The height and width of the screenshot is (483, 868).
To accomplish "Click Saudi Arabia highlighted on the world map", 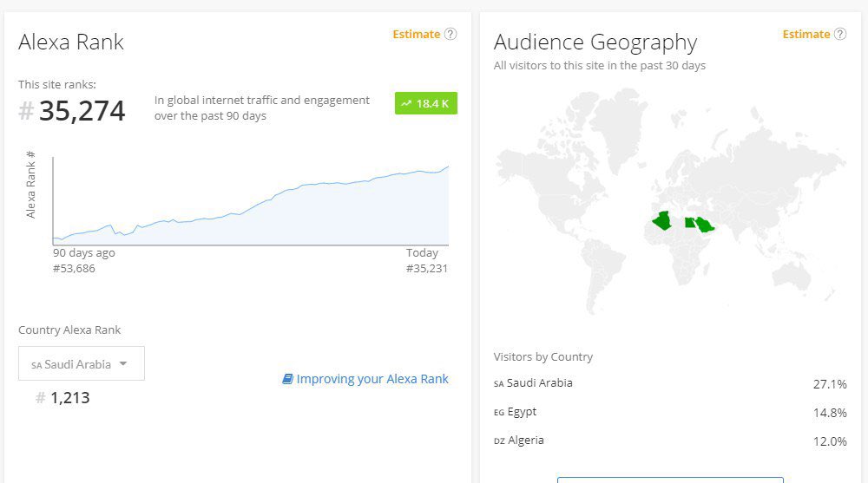I will [705, 225].
